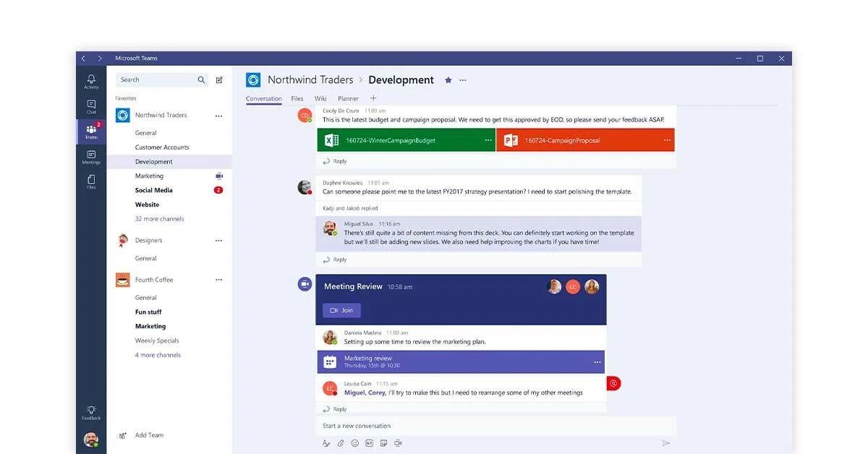Switch to the Wiki tab
Screen dimensions: 868x454
320,98
